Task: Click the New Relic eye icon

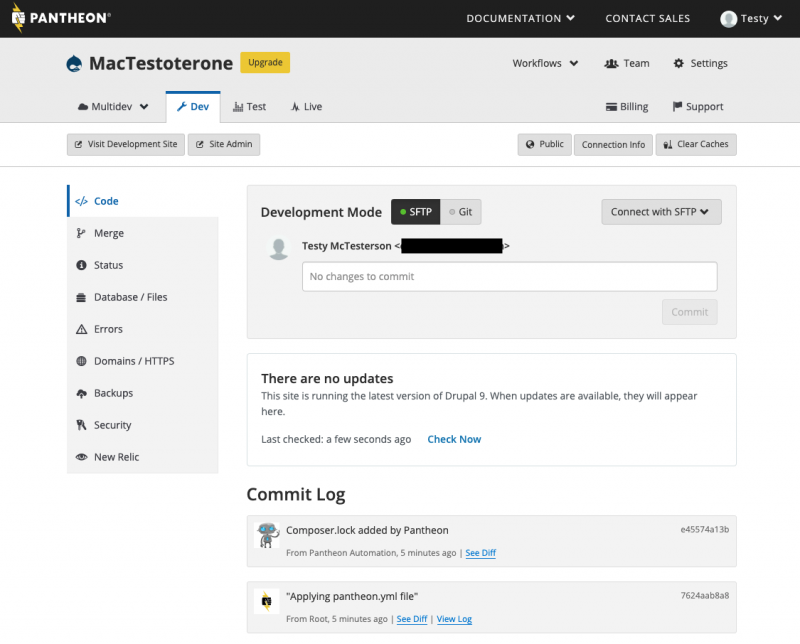Action: tap(81, 457)
